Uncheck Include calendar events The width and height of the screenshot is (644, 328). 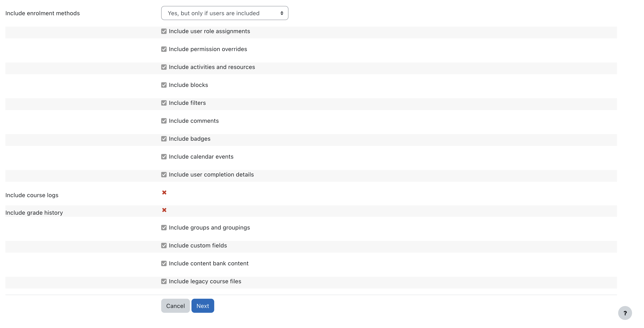pos(164,157)
